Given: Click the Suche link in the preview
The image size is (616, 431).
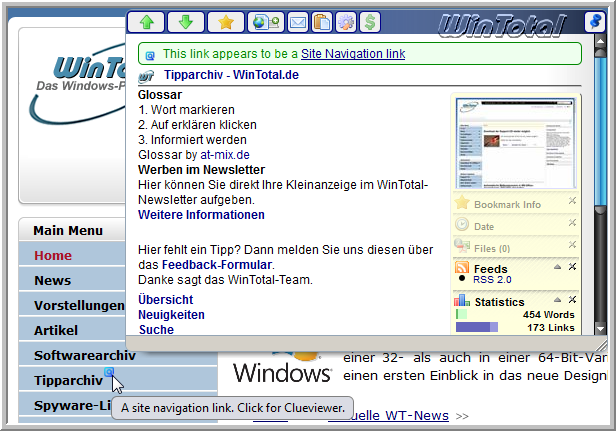Looking at the screenshot, I should (x=156, y=330).
